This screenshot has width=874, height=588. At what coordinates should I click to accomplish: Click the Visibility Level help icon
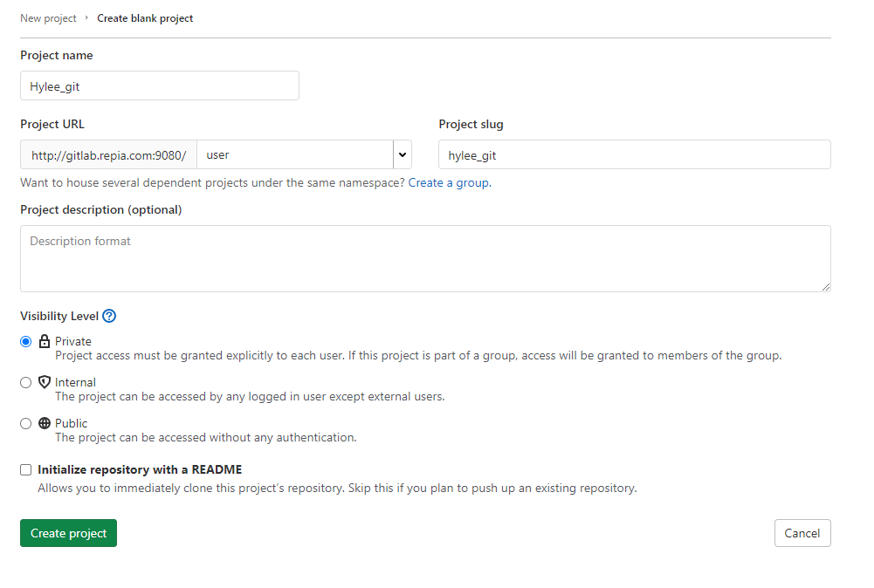point(109,317)
